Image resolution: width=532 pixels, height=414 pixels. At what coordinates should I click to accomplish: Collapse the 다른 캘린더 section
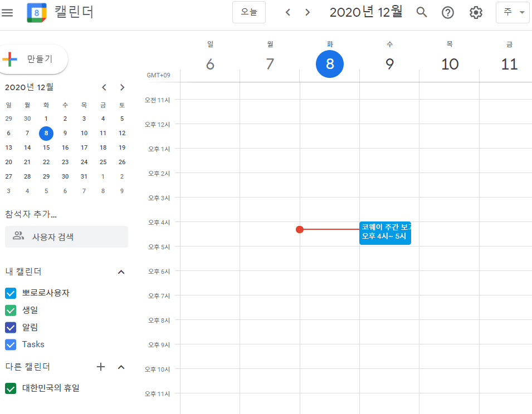coord(121,367)
